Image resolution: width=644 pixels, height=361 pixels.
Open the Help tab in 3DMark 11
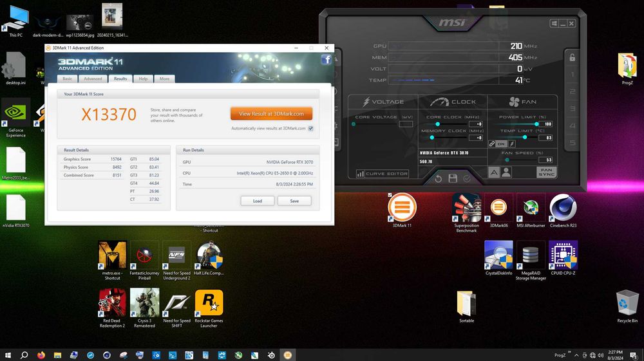coord(143,79)
